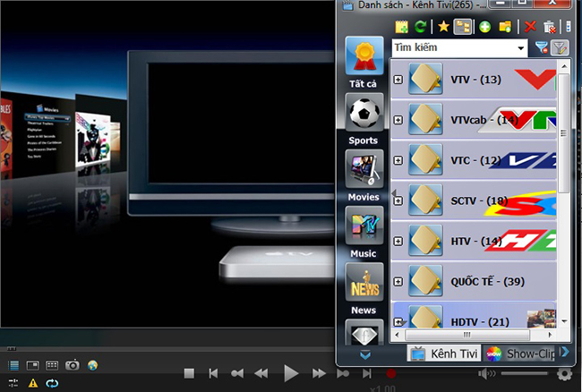Skip to next track
Viewport: 582px width, 392px height.
click(367, 373)
